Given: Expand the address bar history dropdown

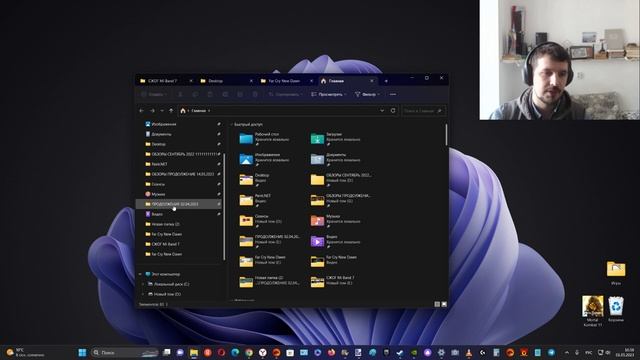Looking at the screenshot, I should click(382, 111).
